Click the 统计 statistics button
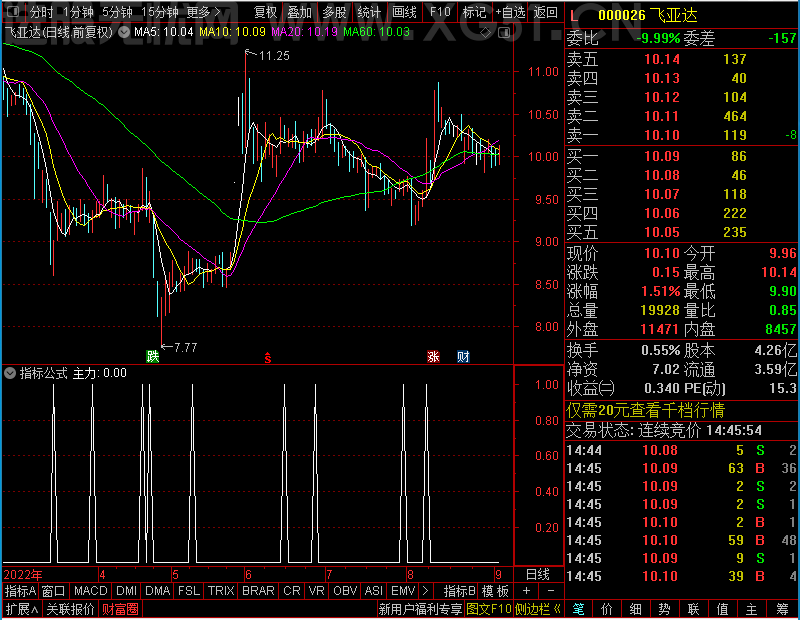The image size is (800, 620). 369,12
